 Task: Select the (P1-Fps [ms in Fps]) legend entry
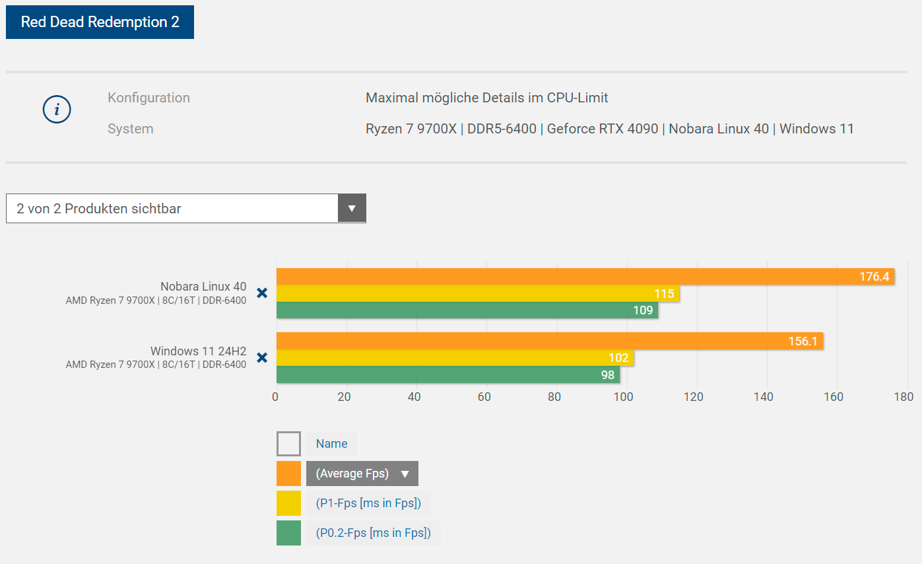368,503
